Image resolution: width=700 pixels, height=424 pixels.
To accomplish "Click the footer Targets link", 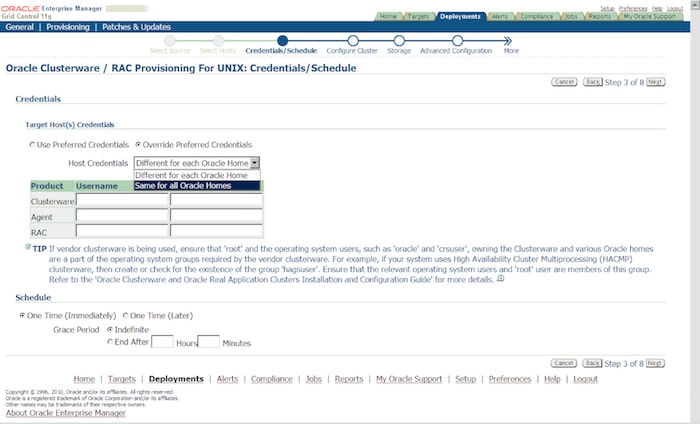I will [x=122, y=379].
